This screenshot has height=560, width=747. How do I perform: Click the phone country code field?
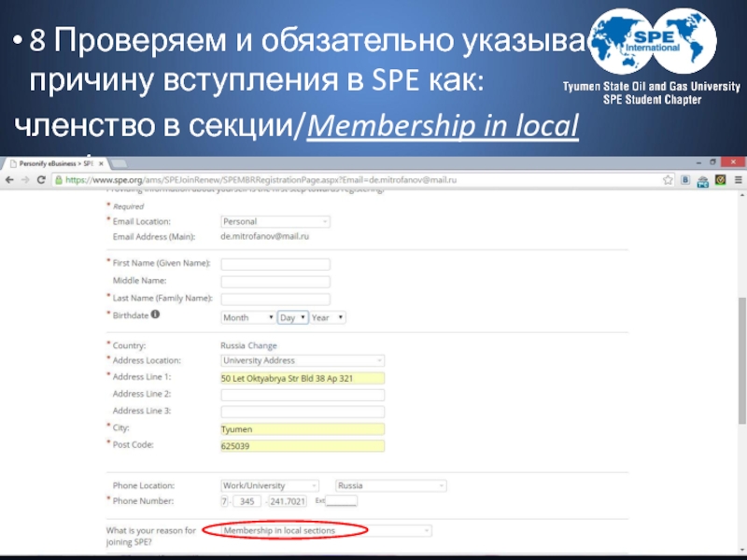point(224,501)
